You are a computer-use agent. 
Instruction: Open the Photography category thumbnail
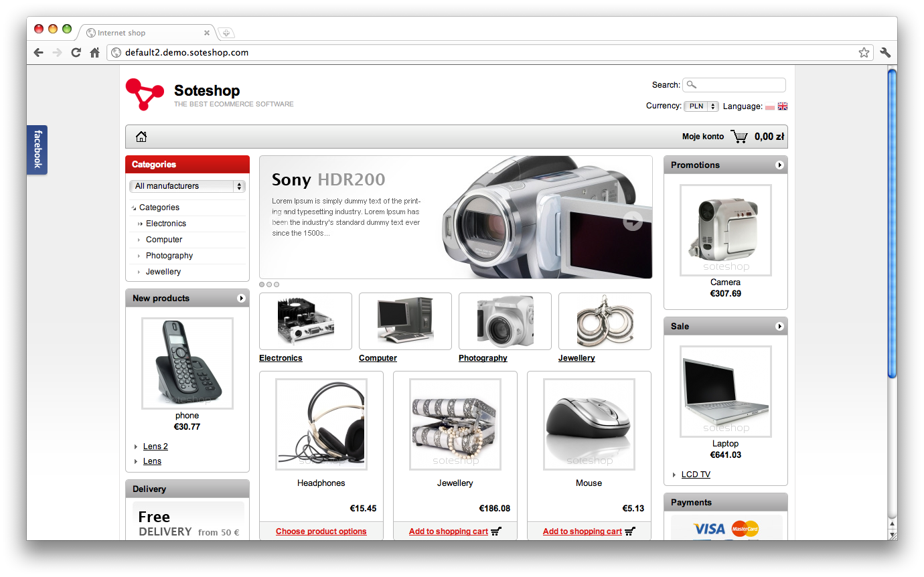(x=505, y=321)
